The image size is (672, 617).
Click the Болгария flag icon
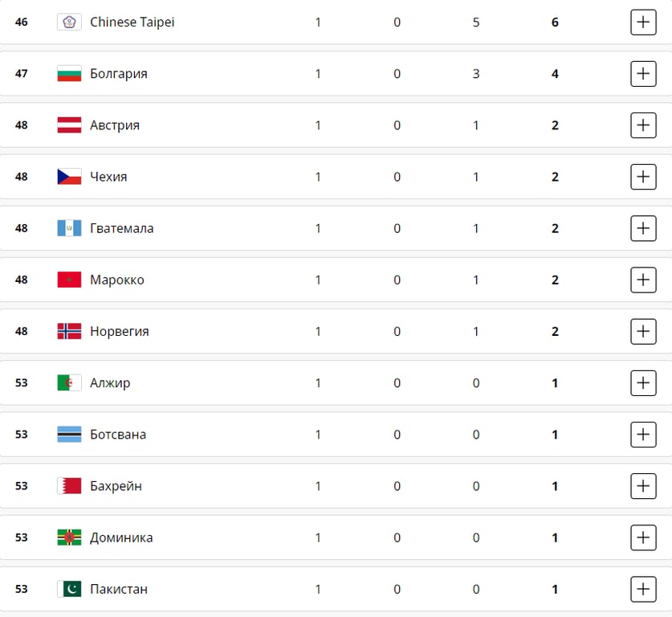pos(69,74)
